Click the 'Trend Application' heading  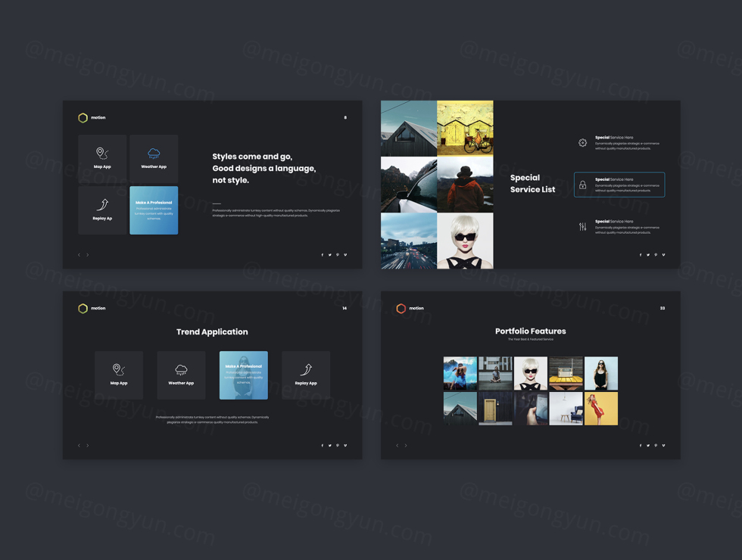coord(212,332)
